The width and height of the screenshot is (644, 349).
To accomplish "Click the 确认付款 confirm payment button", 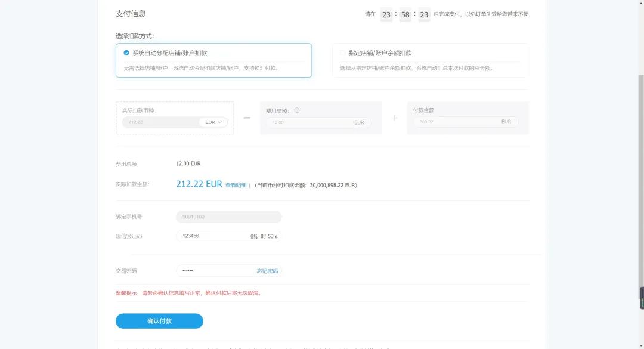I will point(159,320).
